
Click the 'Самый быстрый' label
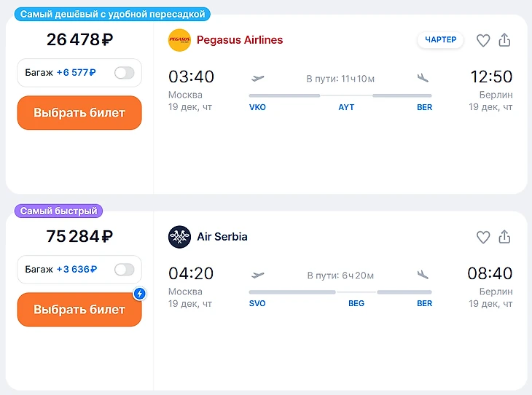[x=58, y=211]
